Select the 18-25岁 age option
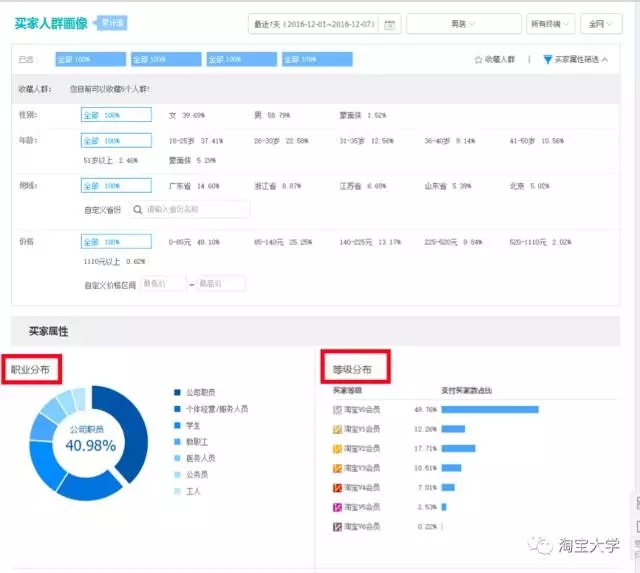 pos(196,141)
